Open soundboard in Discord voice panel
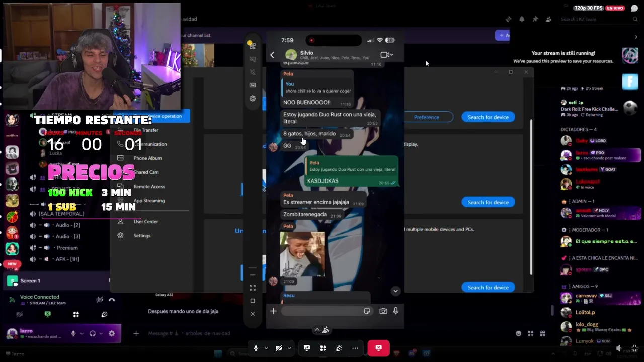 click(x=104, y=314)
